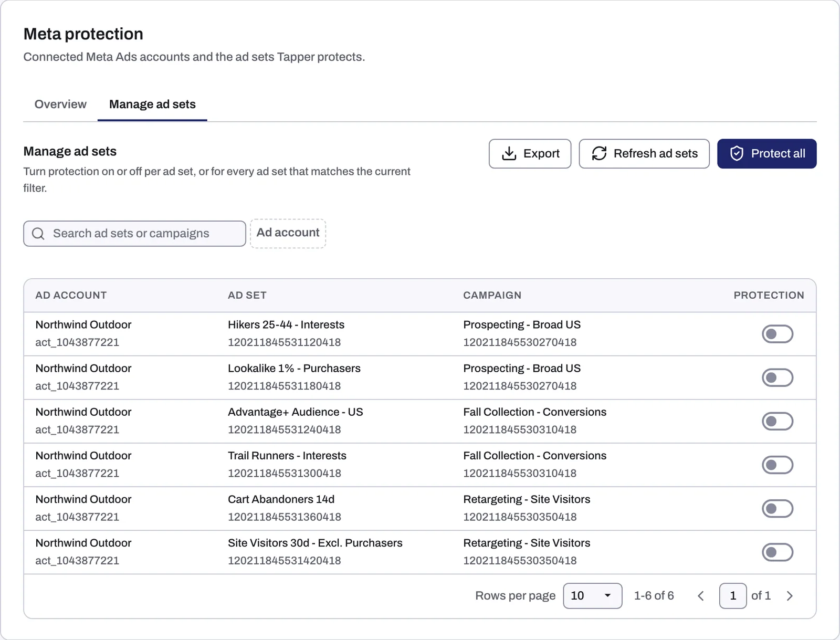Click ad set ID 120211845531300418
Image resolution: width=840 pixels, height=640 pixels.
(x=284, y=474)
